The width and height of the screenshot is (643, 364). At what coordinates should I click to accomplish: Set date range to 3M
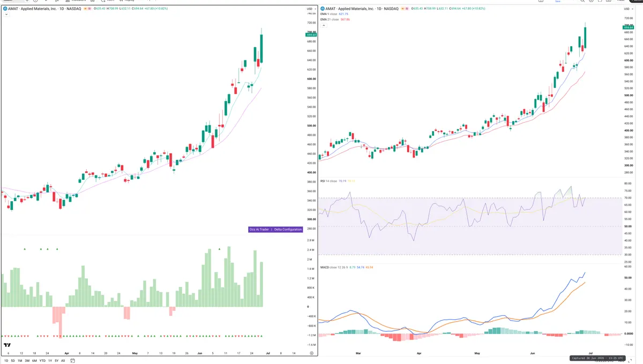point(27,361)
